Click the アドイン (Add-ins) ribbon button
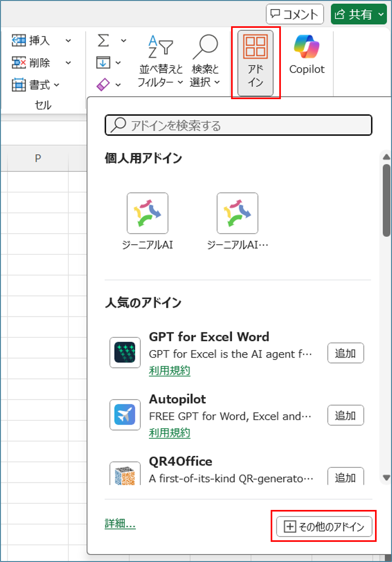This screenshot has width=392, height=562. click(x=256, y=63)
